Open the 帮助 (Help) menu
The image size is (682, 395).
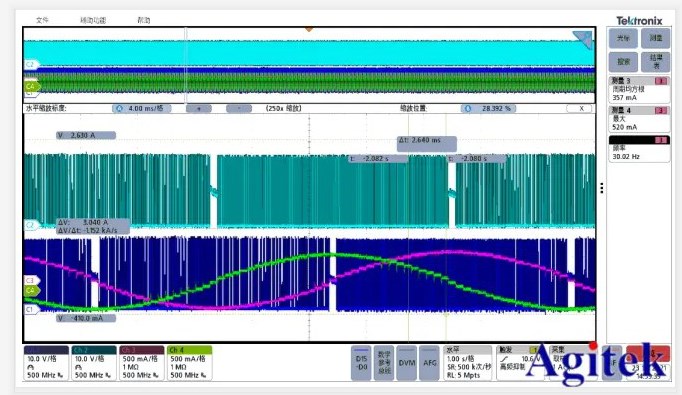click(144, 20)
